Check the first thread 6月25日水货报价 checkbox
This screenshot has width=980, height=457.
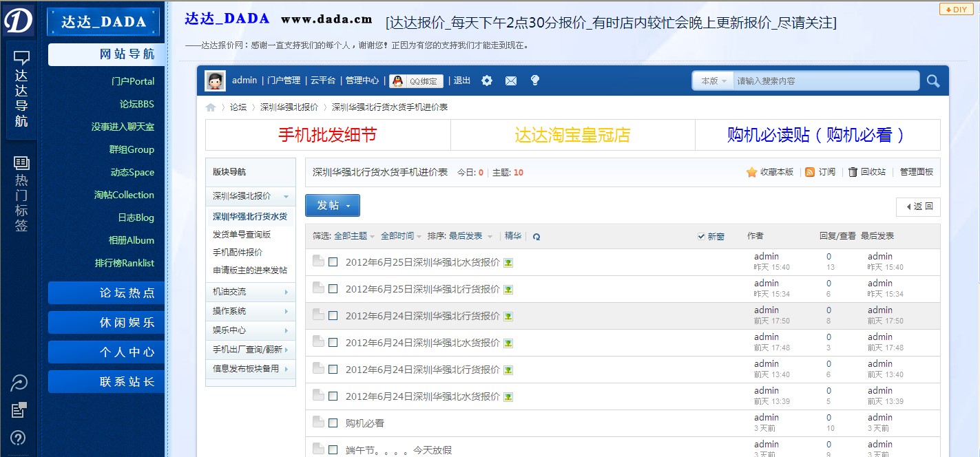click(x=333, y=262)
